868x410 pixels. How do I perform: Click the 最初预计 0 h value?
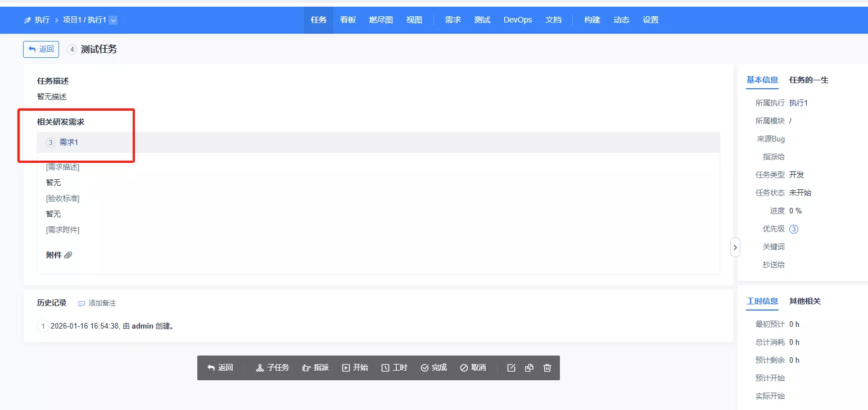point(794,324)
